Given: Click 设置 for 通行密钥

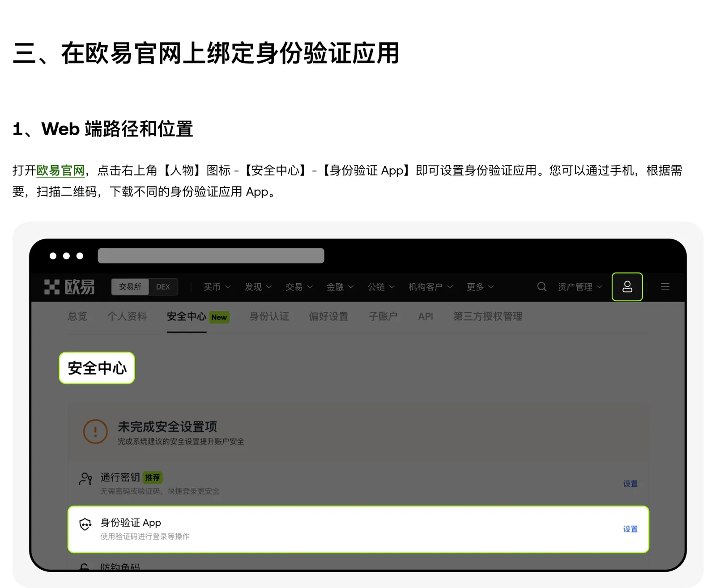Looking at the screenshot, I should pos(630,484).
